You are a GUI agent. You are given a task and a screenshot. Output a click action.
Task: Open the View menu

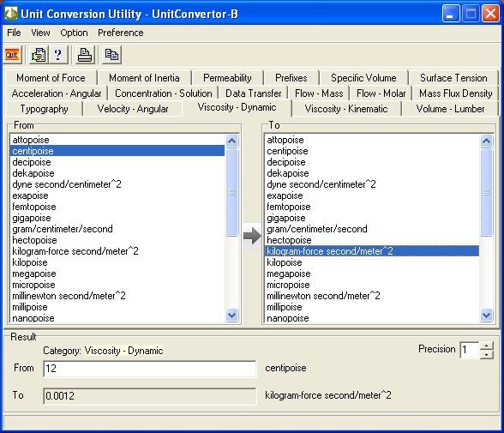click(40, 33)
